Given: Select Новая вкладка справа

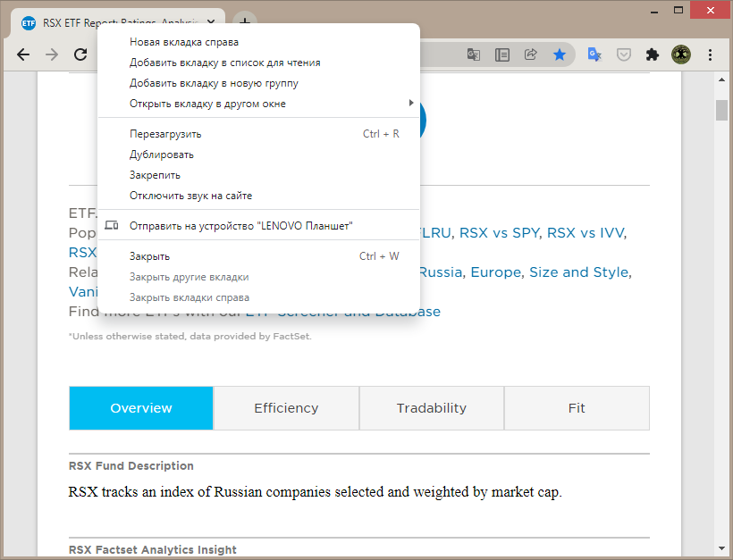Looking at the screenshot, I should (x=258, y=42).
